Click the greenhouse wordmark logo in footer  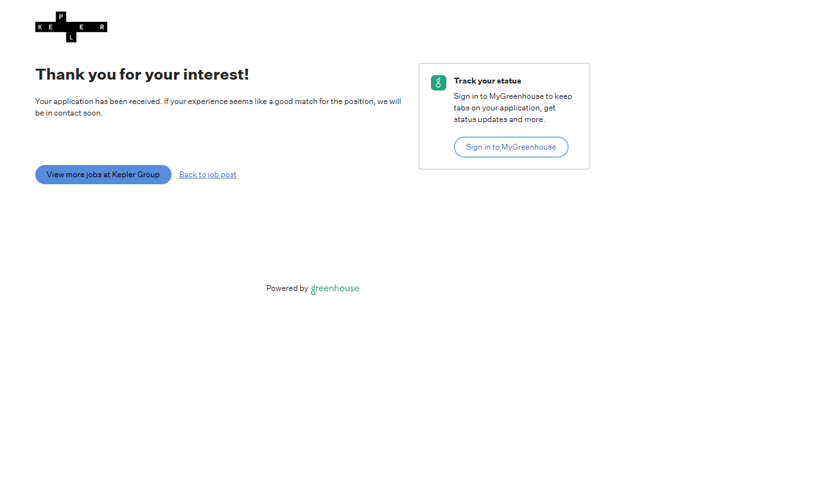[x=335, y=289]
